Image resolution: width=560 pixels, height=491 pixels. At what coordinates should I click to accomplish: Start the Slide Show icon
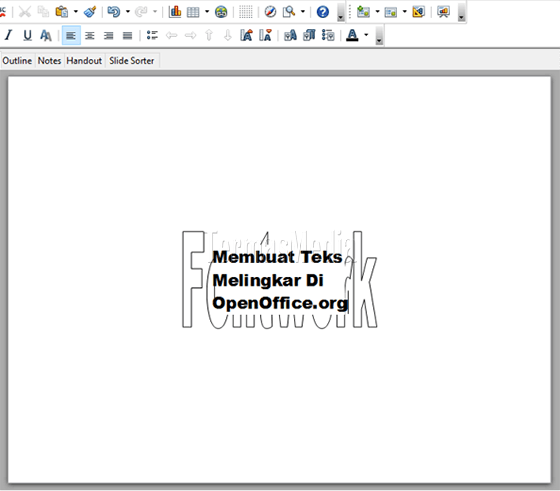point(443,12)
